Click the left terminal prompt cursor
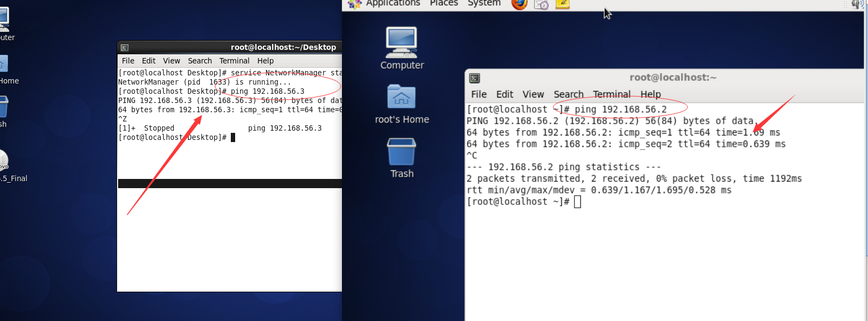 233,138
